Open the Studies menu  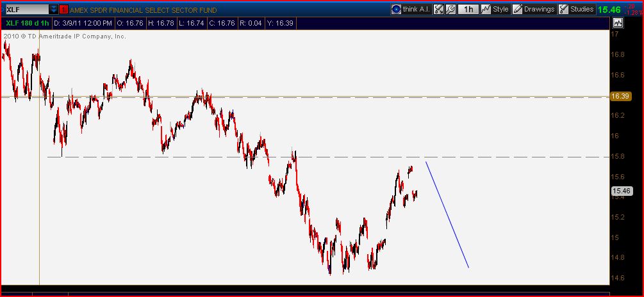[x=577, y=9]
